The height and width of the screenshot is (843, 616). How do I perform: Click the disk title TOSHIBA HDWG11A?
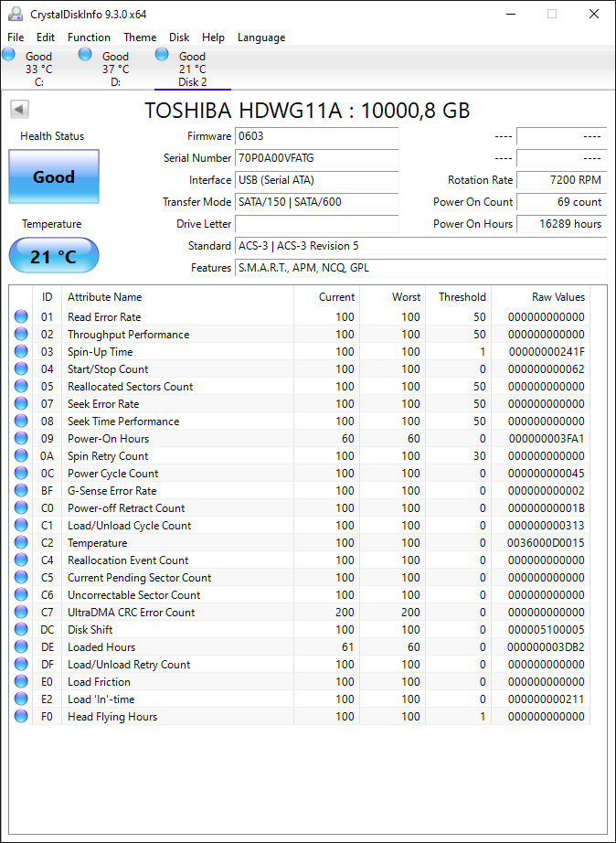coord(307,111)
